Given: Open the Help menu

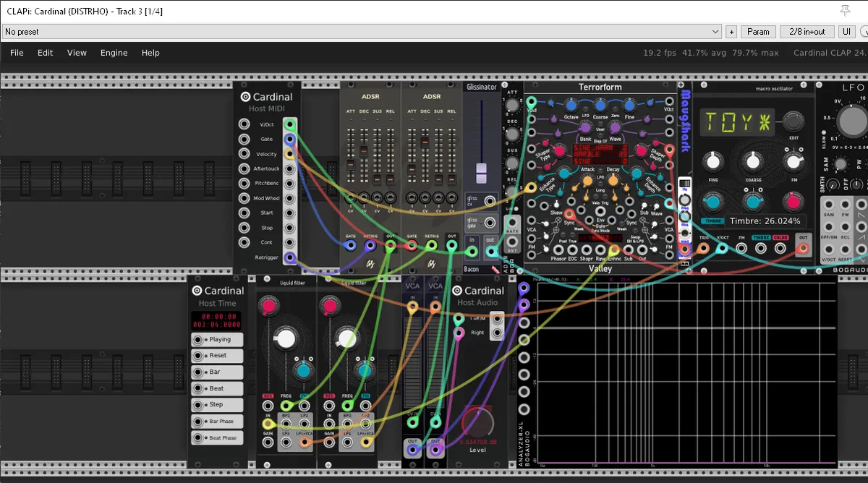Looking at the screenshot, I should pyautogui.click(x=150, y=53).
